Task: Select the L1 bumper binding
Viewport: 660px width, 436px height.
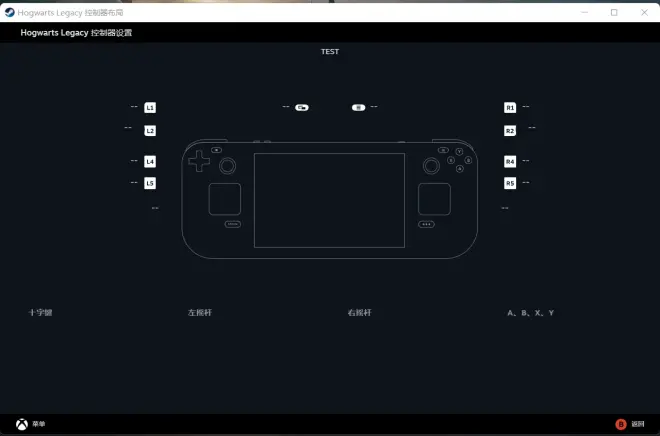Action: coord(150,108)
